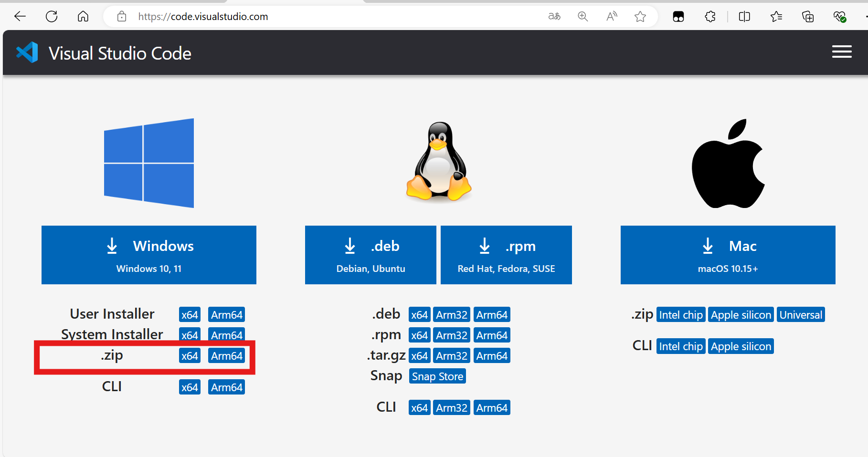Image resolution: width=868 pixels, height=457 pixels.
Task: Download Mac CLI Intel chip
Action: pos(681,346)
